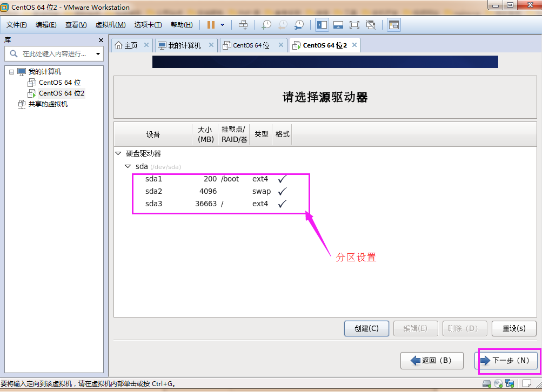The image size is (542, 392).
Task: Select the swap type cell
Action: coord(262,191)
